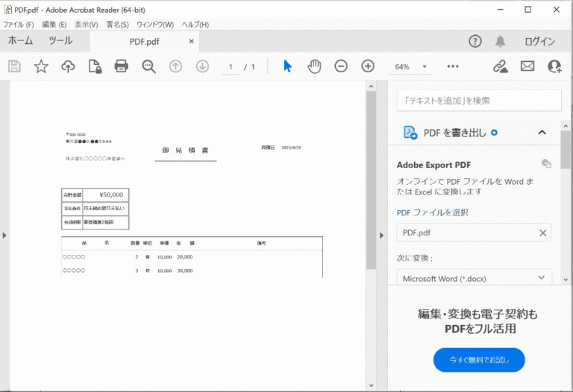573x392 pixels.
Task: Switch to the ツール tab
Action: pyautogui.click(x=60, y=42)
